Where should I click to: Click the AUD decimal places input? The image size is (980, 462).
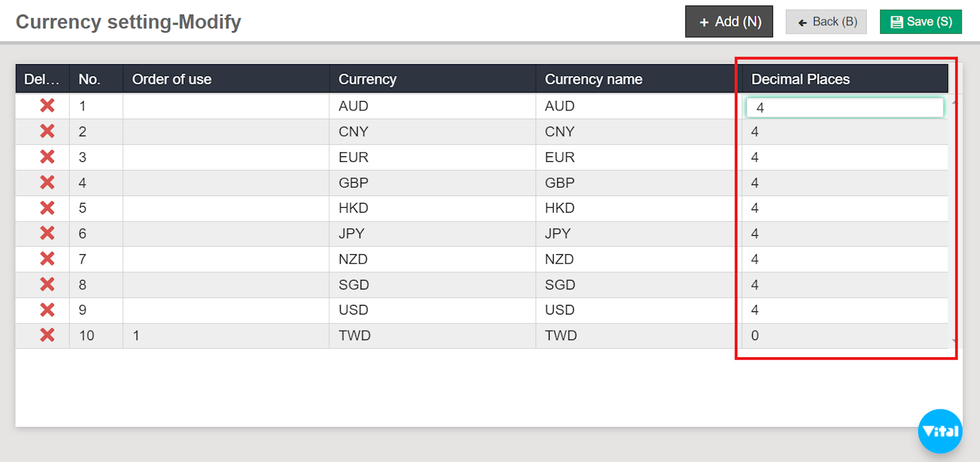(844, 108)
